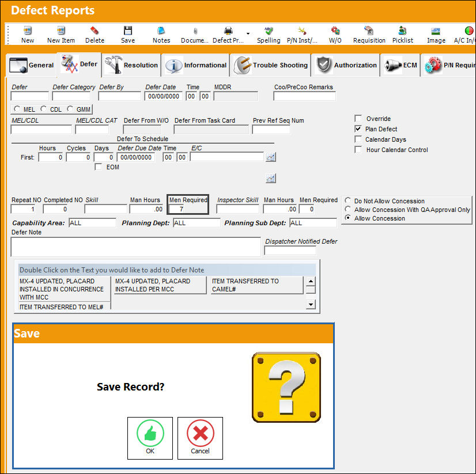Select "MX-4 UPDATED, PLACARD INSTALLED PER MCC" text
This screenshot has width=476, height=474.
pyautogui.click(x=160, y=285)
